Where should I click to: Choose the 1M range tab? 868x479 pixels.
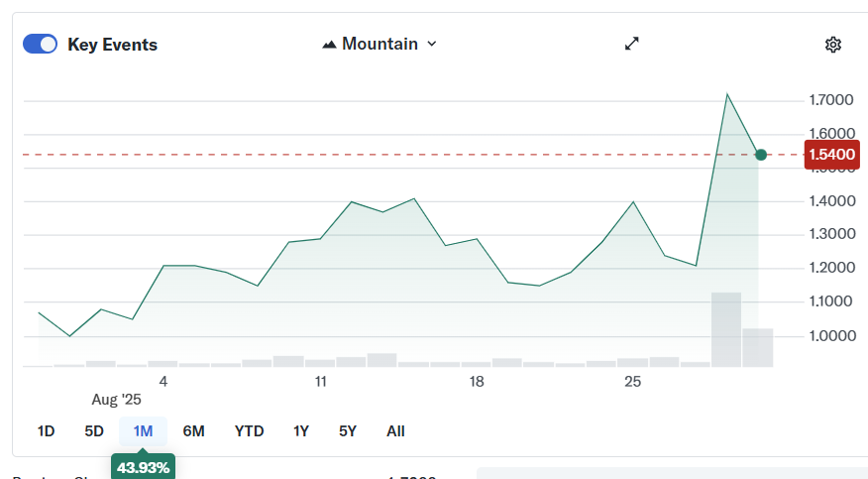pos(143,431)
